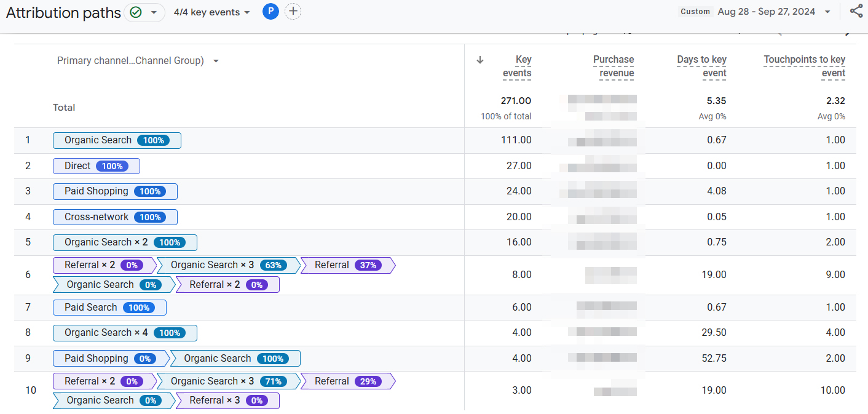Select the Paid Search chip in row 7

[109, 307]
